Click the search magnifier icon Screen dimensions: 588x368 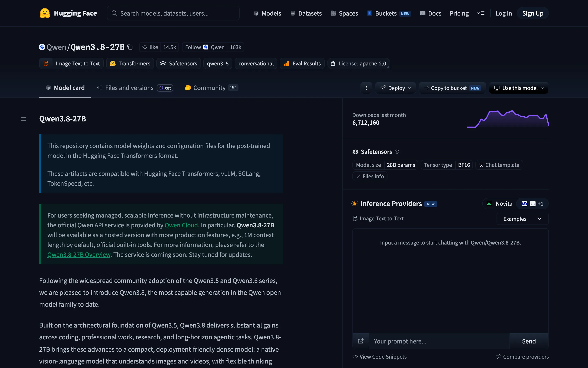[x=114, y=13]
